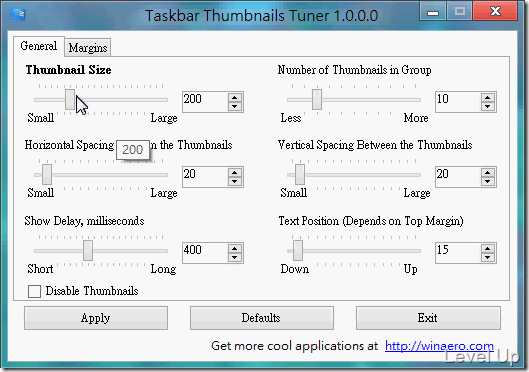Click the Vertical Spacing slider handle
This screenshot has width=529, height=372.
click(x=300, y=174)
